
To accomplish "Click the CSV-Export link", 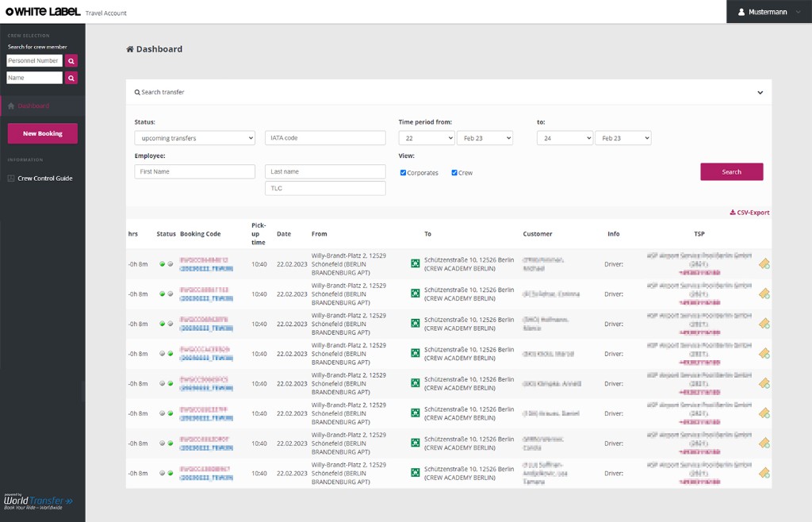I will click(x=749, y=213).
